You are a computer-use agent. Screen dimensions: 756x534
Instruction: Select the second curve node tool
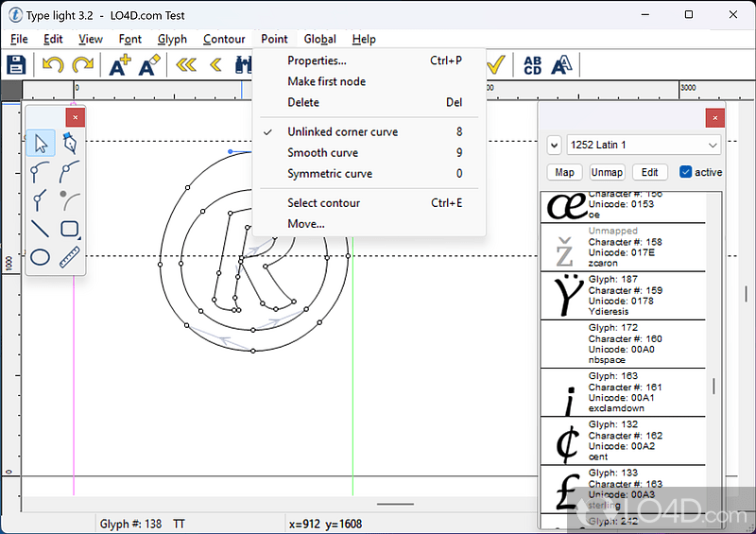(x=69, y=172)
